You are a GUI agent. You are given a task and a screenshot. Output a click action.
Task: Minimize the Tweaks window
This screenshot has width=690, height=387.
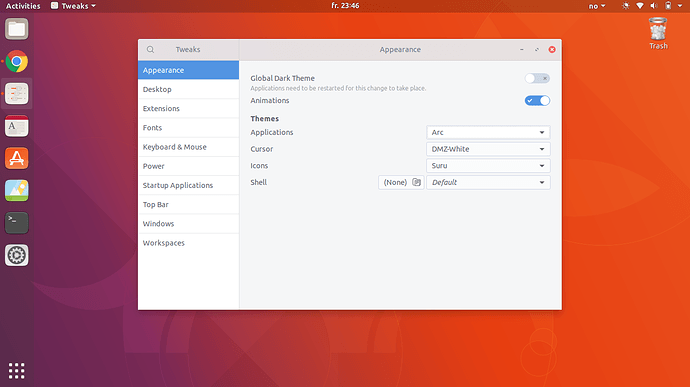pos(522,49)
